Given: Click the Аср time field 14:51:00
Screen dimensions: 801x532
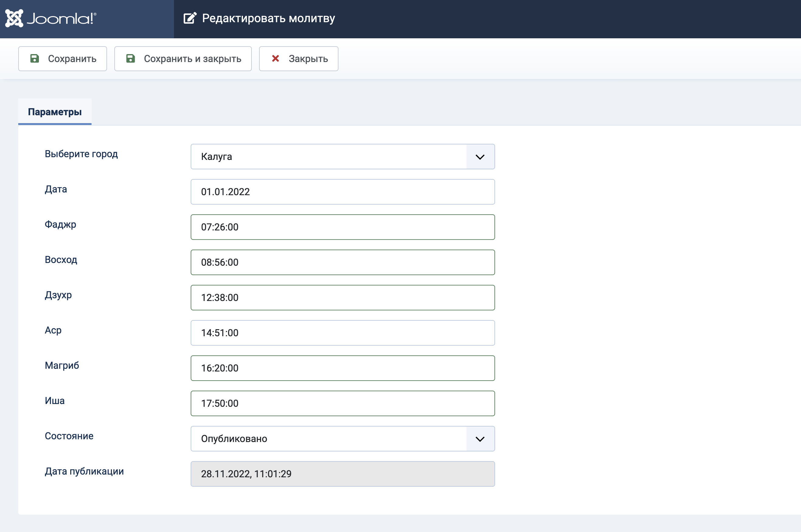Looking at the screenshot, I should [343, 333].
